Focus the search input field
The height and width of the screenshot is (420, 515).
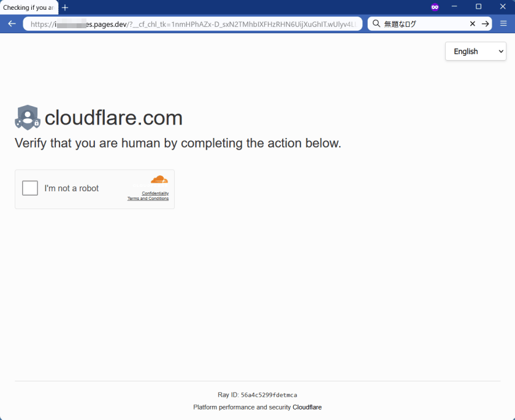[x=425, y=24]
